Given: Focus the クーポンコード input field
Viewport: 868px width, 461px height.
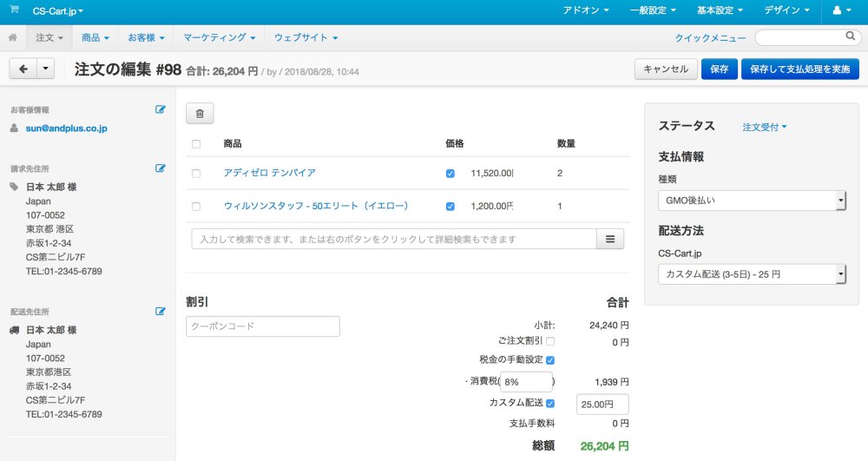Looking at the screenshot, I should click(x=263, y=326).
